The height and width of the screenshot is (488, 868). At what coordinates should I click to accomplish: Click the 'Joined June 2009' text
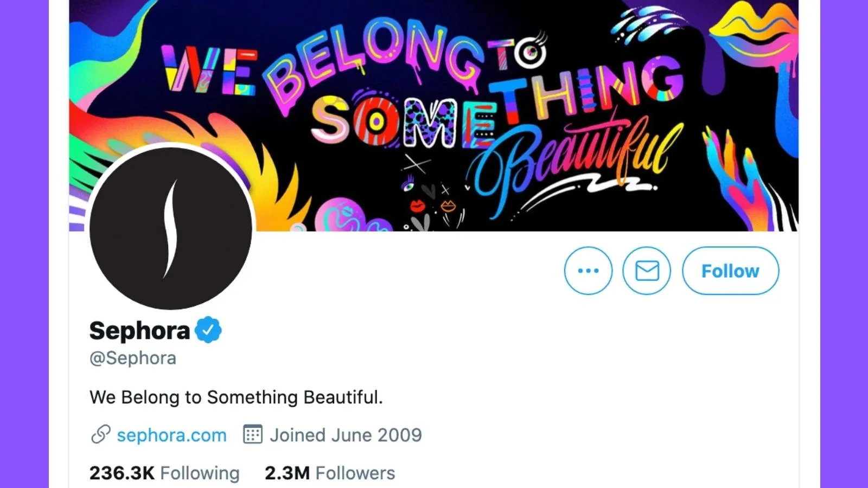pyautogui.click(x=346, y=435)
